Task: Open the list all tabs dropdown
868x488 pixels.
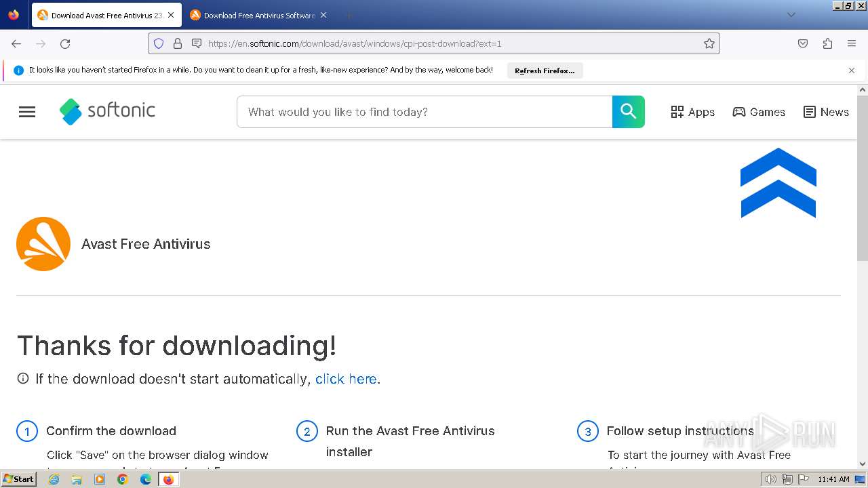Action: pyautogui.click(x=791, y=15)
